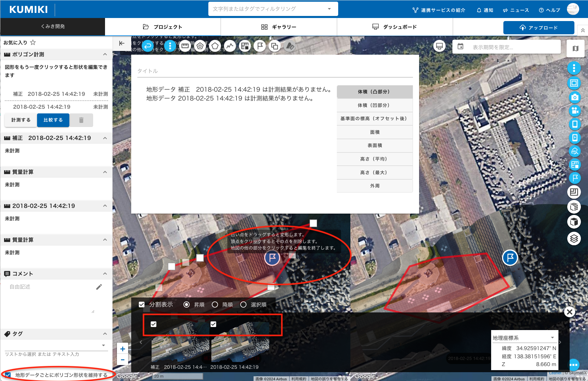Viewport: 588px width, 381px height.
Task: Select the ruler distance measurement tool
Action: tap(185, 46)
